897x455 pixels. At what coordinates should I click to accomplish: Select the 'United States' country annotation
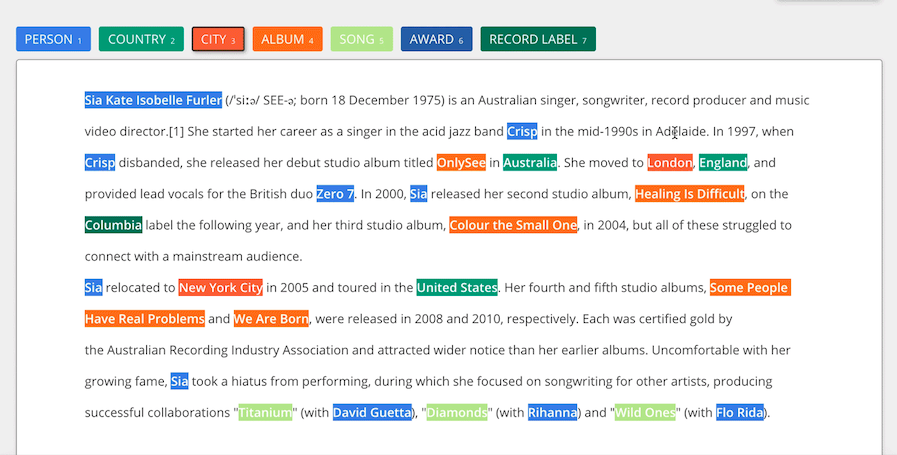(x=457, y=287)
